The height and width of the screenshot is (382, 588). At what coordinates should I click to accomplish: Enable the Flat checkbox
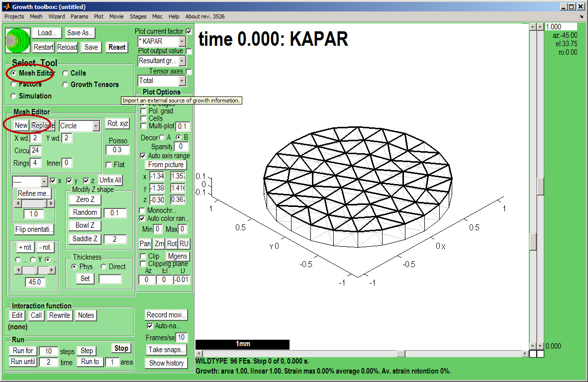pyautogui.click(x=109, y=165)
